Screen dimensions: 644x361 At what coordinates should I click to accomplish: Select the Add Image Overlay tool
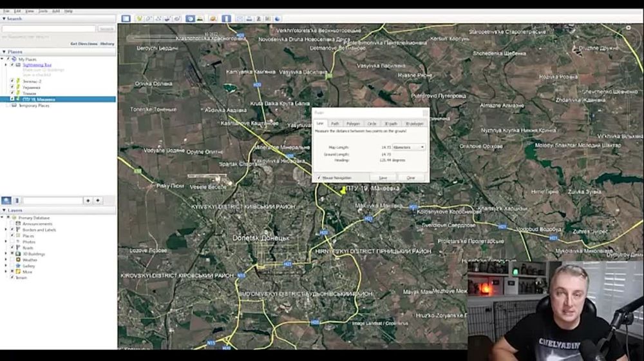(x=167, y=19)
